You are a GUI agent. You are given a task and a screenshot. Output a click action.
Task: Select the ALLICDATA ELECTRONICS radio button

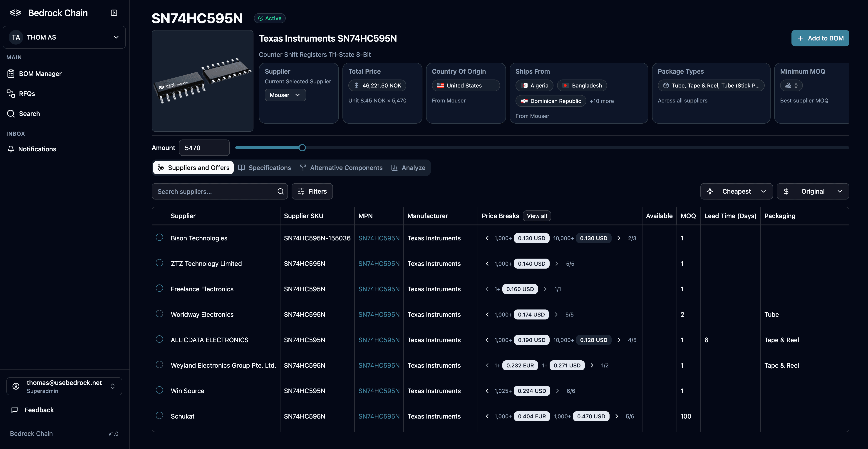point(159,339)
